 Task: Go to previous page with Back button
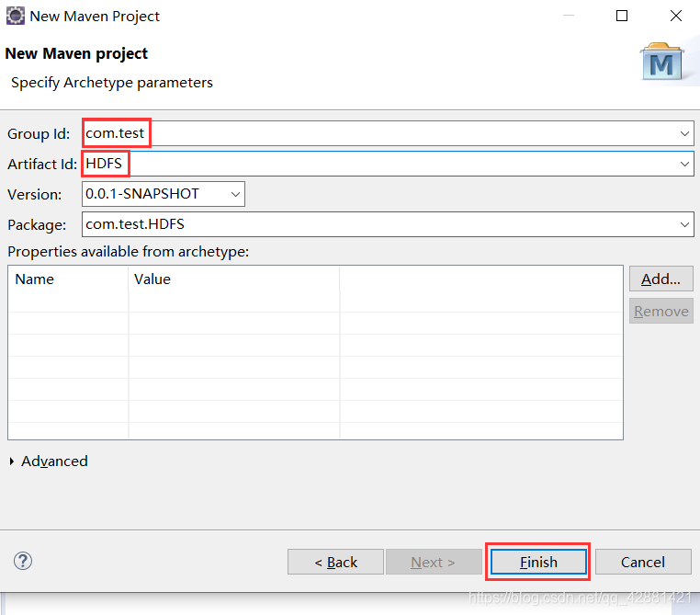point(335,562)
